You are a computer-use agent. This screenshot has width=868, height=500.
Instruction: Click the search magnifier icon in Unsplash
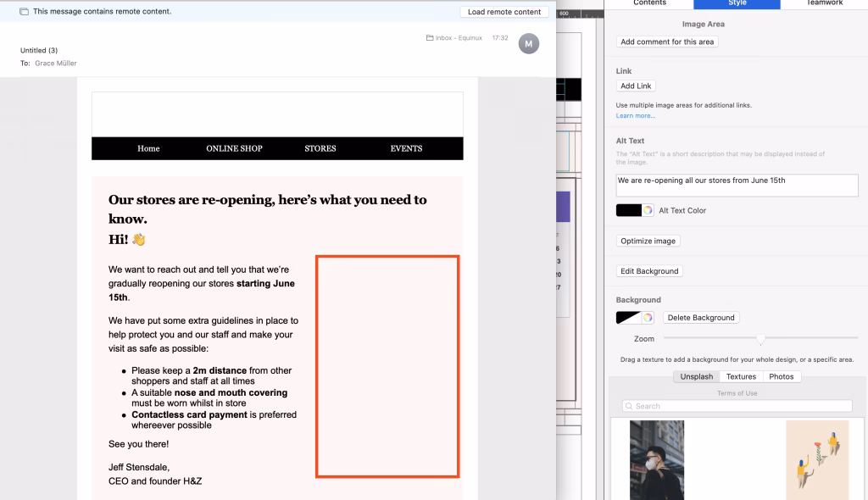pyautogui.click(x=630, y=406)
